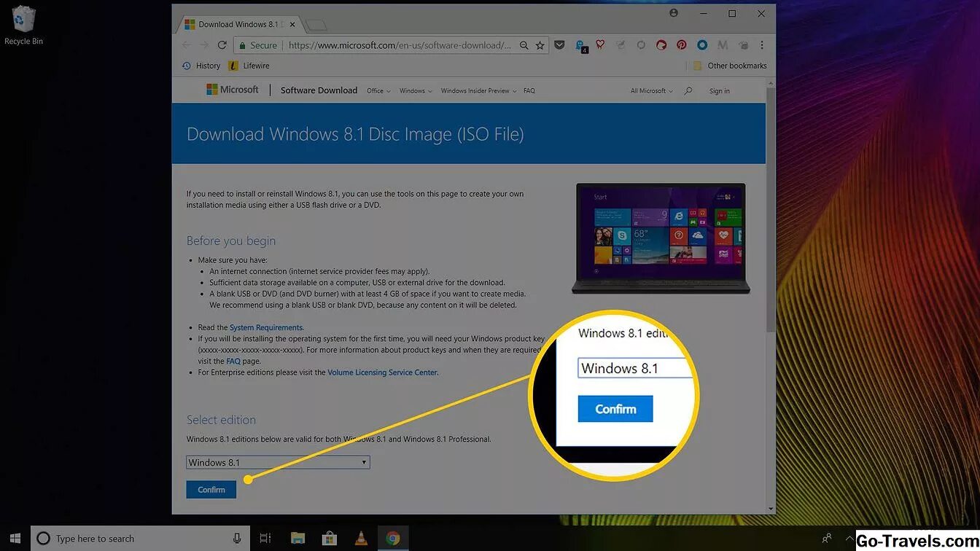980x551 pixels.
Task: Open the FAQ link in product key note
Action: (x=233, y=362)
